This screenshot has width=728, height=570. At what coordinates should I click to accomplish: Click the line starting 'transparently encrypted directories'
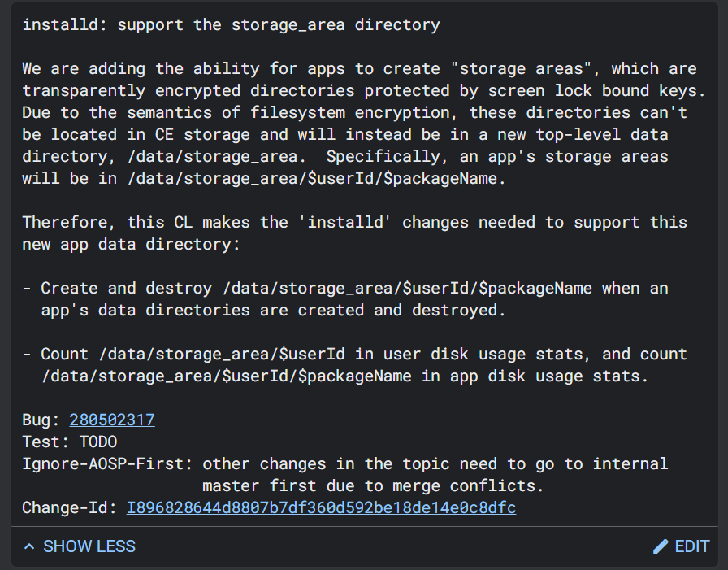point(364,90)
